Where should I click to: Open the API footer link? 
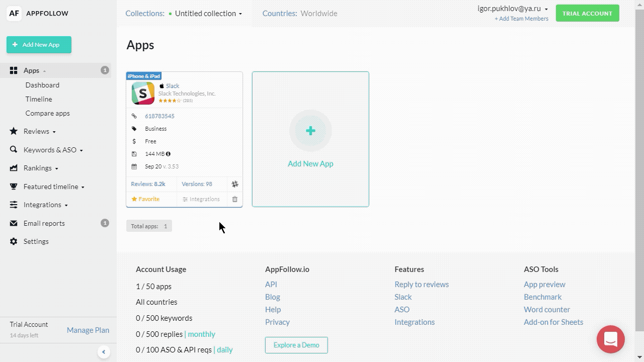click(271, 284)
